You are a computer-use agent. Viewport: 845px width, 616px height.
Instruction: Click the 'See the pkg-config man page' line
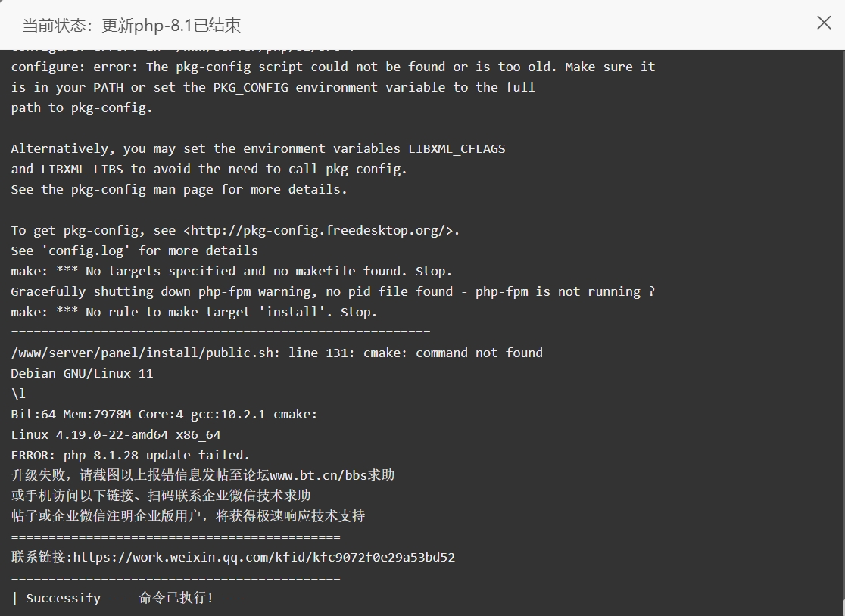coord(179,189)
